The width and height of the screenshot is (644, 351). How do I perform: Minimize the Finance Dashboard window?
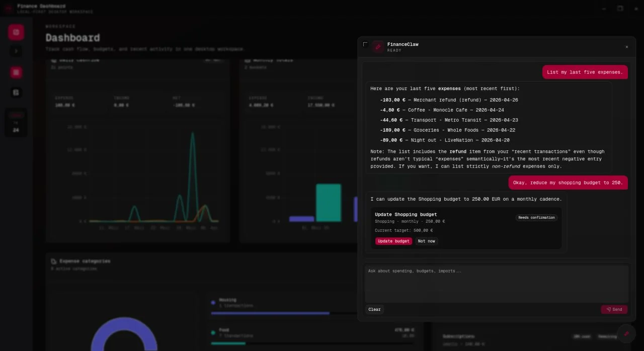(604, 9)
